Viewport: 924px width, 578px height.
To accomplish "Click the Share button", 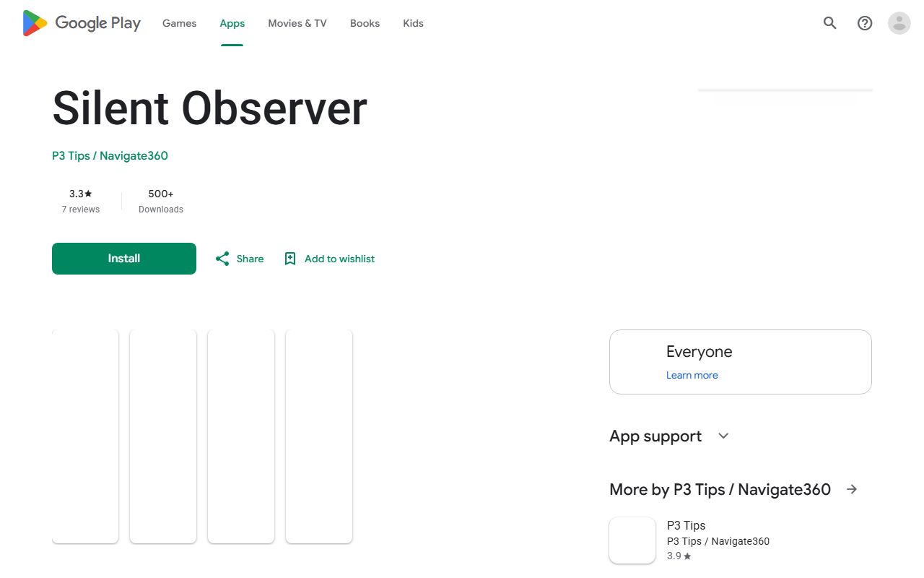I will pyautogui.click(x=240, y=259).
